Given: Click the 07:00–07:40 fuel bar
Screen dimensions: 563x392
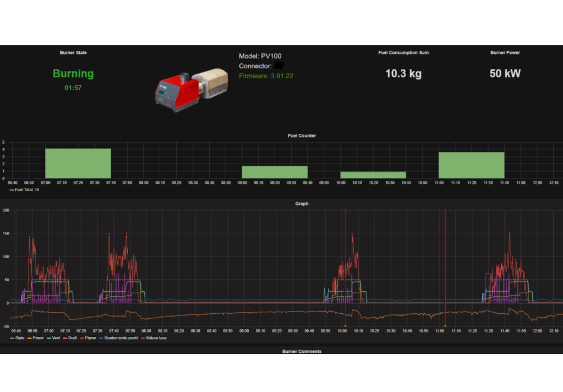Looking at the screenshot, I should point(78,164).
